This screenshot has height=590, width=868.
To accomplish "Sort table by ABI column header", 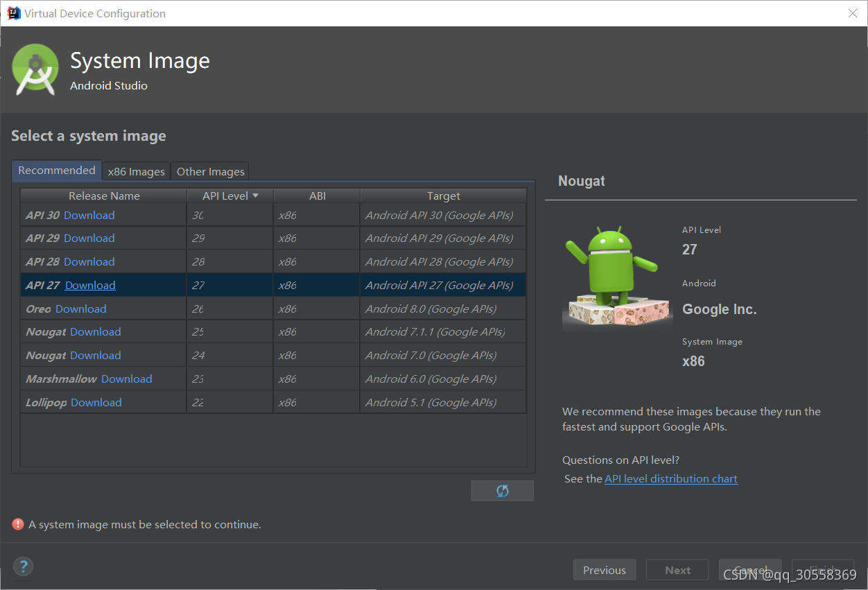I will [x=317, y=196].
